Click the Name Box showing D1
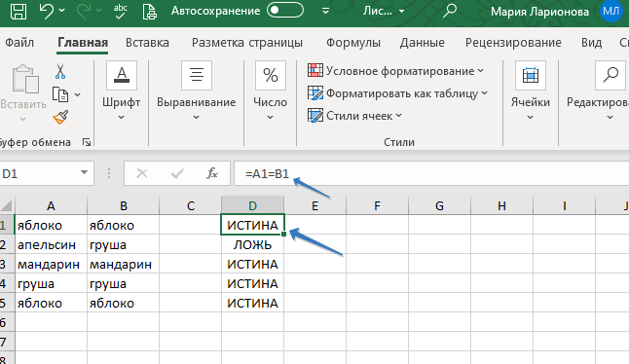629x364 pixels. coord(38,173)
